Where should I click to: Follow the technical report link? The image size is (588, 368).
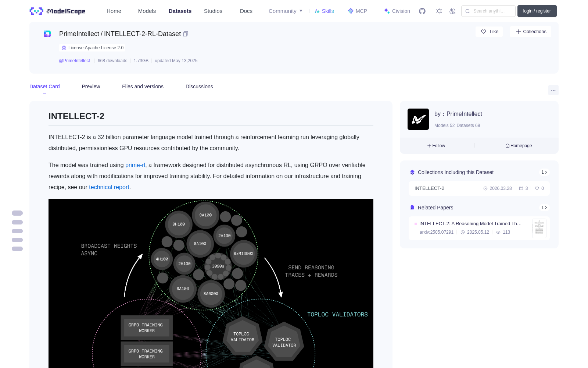click(x=109, y=187)
